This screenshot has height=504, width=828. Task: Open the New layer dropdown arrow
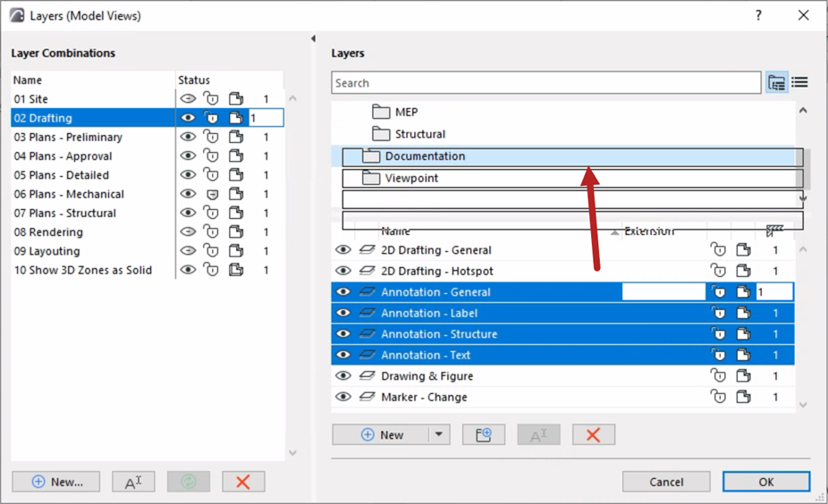click(439, 435)
